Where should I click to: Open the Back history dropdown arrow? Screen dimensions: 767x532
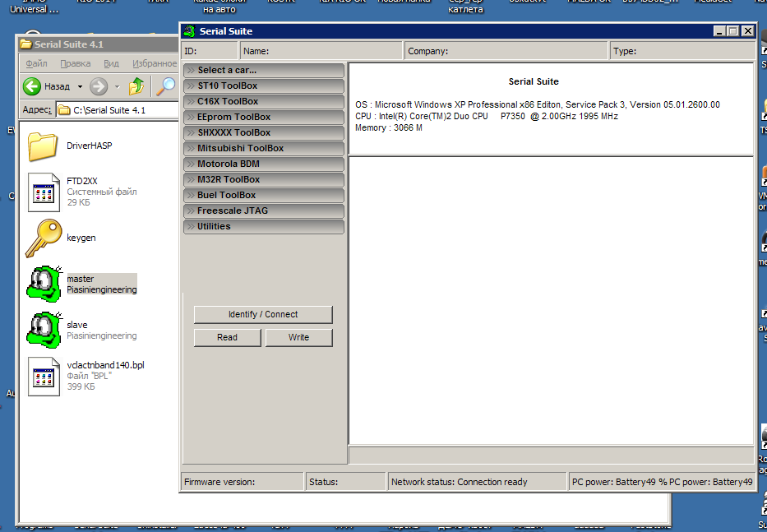pos(80,87)
